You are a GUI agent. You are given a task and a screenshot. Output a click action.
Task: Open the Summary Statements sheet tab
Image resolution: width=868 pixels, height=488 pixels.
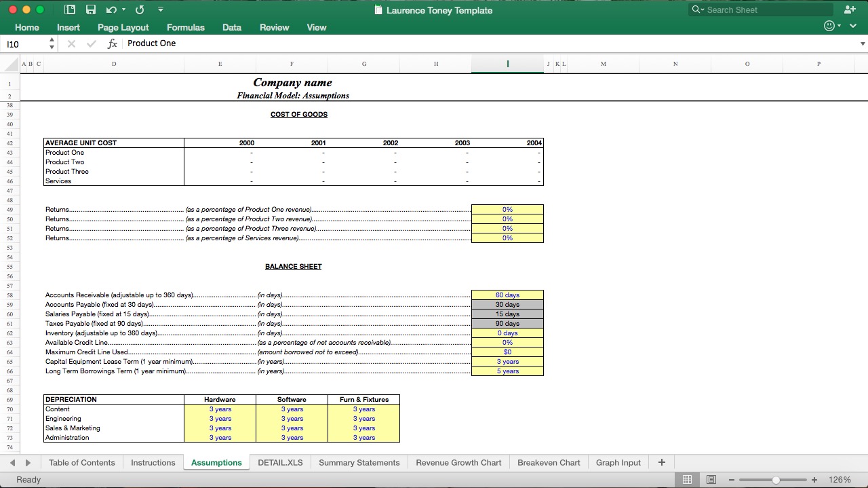(359, 462)
